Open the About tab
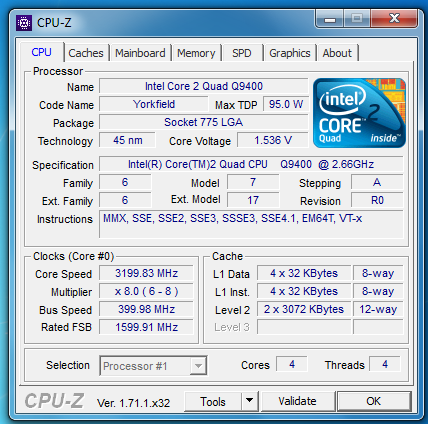The height and width of the screenshot is (424, 428). point(337,53)
